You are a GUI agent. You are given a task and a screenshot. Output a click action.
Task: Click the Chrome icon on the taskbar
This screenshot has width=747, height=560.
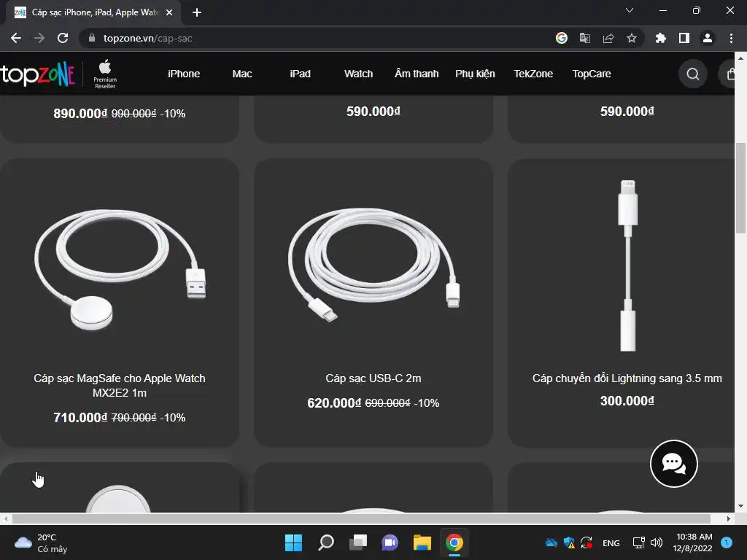point(454,542)
